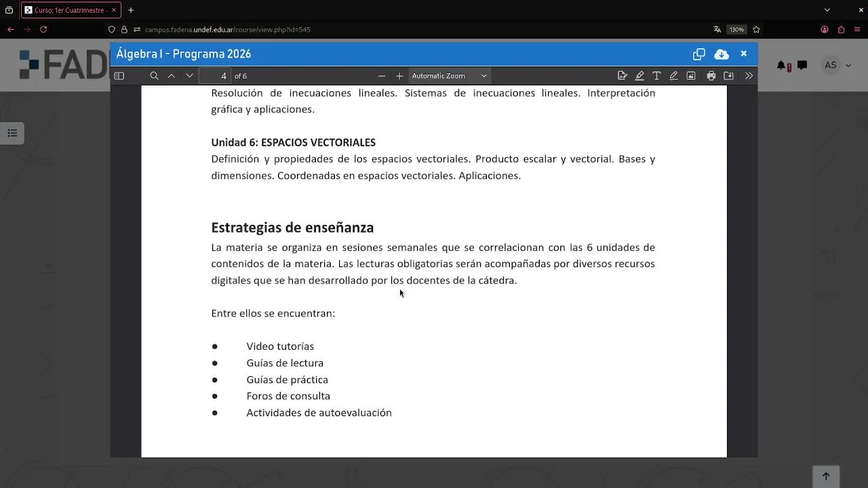Open the Automatic Zoom dropdown
The width and height of the screenshot is (868, 488).
[449, 76]
